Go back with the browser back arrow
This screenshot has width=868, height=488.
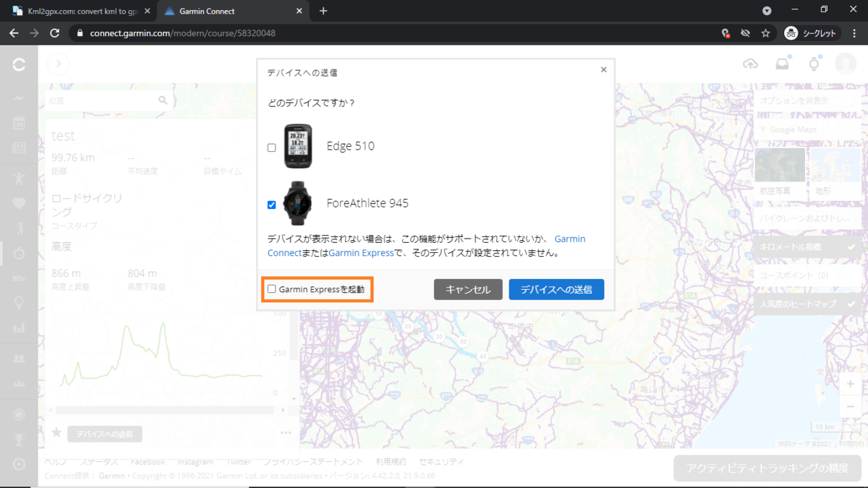coord(14,33)
